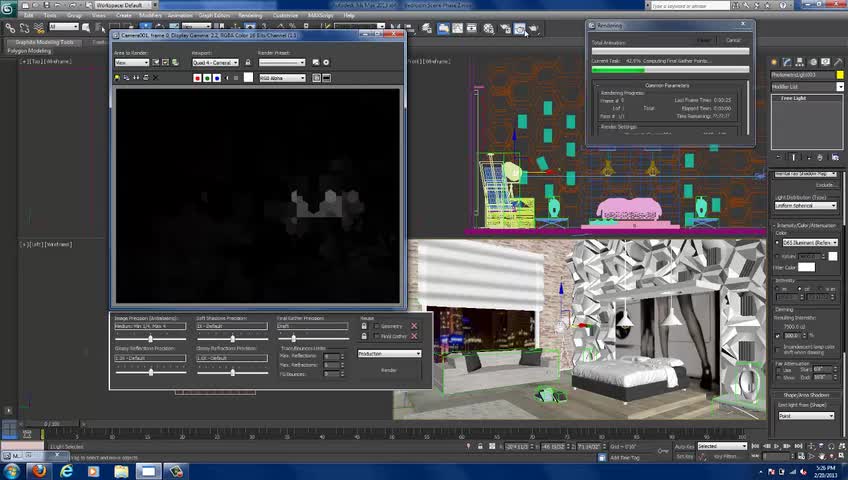This screenshot has height=480, width=848.
Task: Expand the RGB Alpha channel dropdown
Action: (282, 78)
